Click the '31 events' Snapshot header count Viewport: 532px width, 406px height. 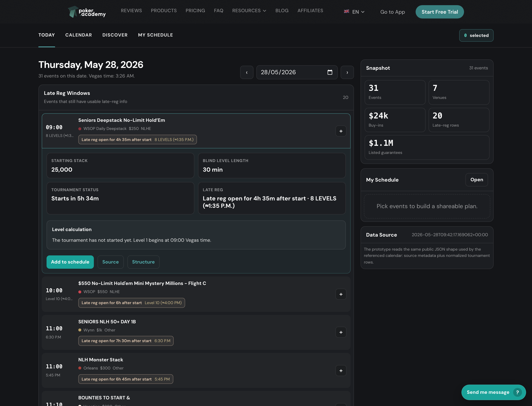479,68
